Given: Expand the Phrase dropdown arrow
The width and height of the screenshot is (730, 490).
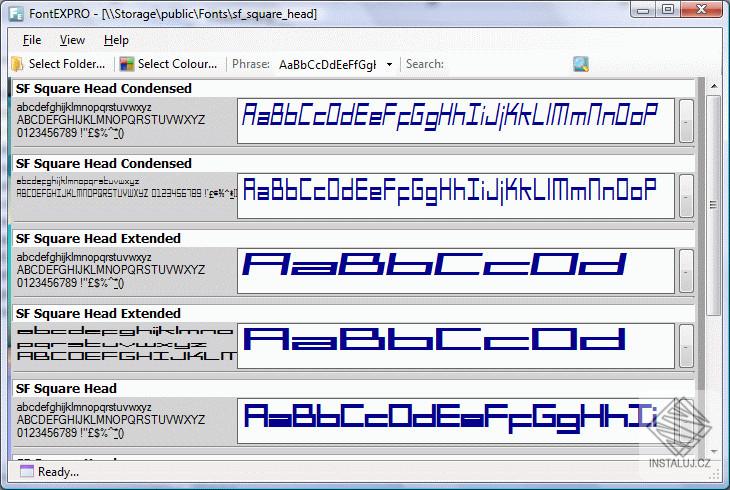Looking at the screenshot, I should tap(389, 64).
